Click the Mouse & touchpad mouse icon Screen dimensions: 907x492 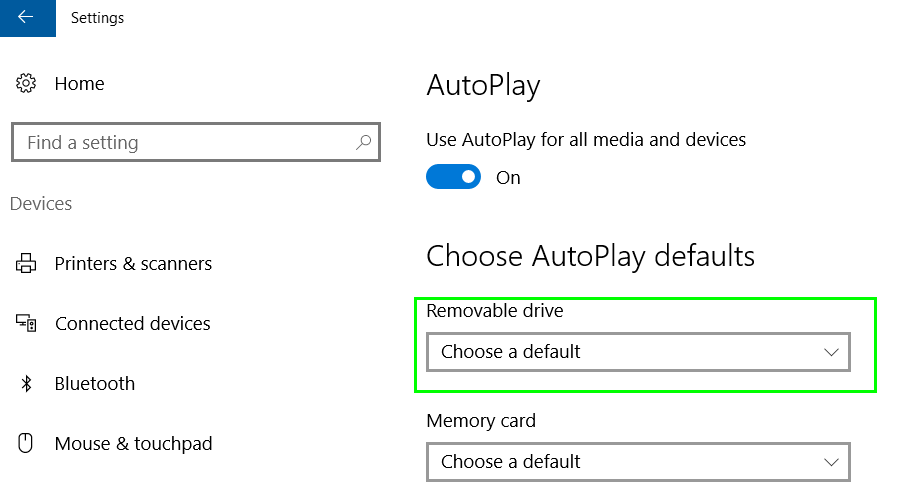tap(25, 443)
